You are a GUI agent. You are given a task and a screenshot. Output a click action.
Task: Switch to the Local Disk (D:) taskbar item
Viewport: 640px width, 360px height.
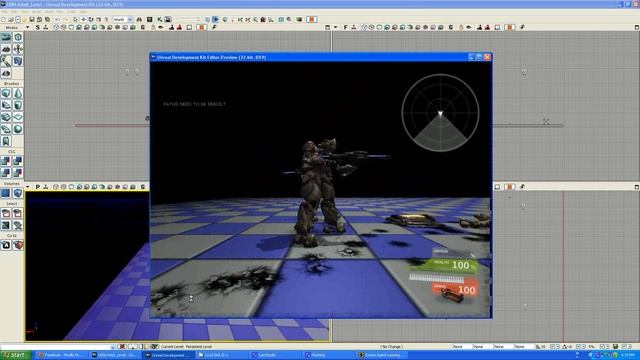(221, 355)
